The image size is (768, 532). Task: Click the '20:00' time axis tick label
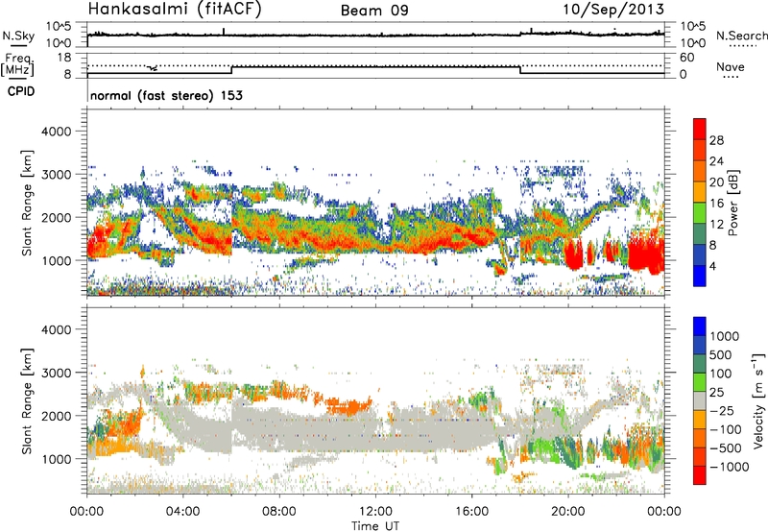[568, 512]
